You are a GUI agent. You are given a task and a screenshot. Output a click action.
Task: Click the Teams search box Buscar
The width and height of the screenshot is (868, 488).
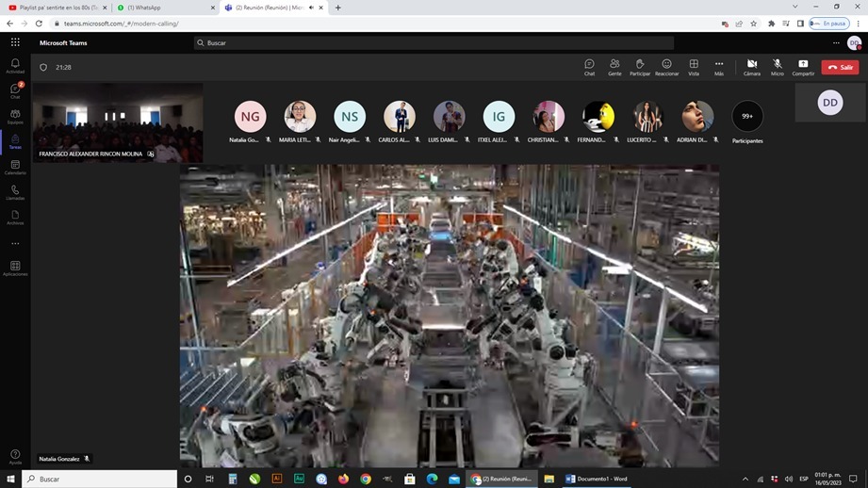pyautogui.click(x=434, y=42)
